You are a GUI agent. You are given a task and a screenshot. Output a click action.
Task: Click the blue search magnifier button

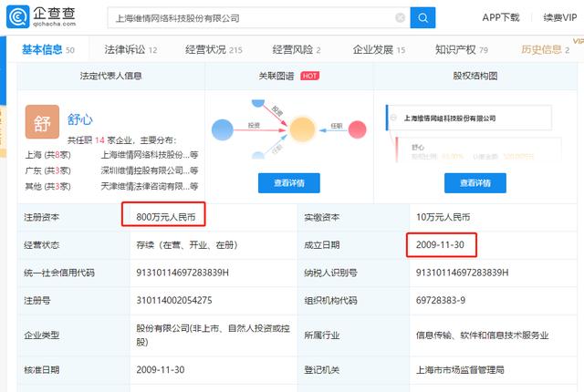click(422, 17)
